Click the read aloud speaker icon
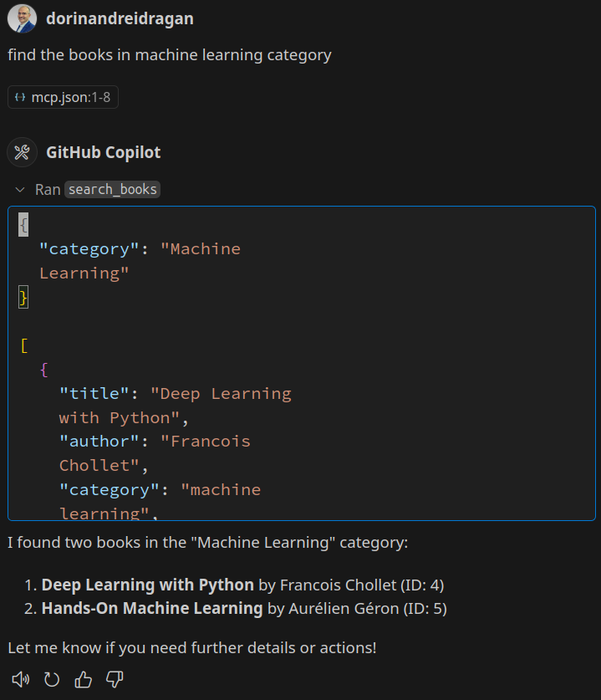The image size is (601, 700). point(20,679)
